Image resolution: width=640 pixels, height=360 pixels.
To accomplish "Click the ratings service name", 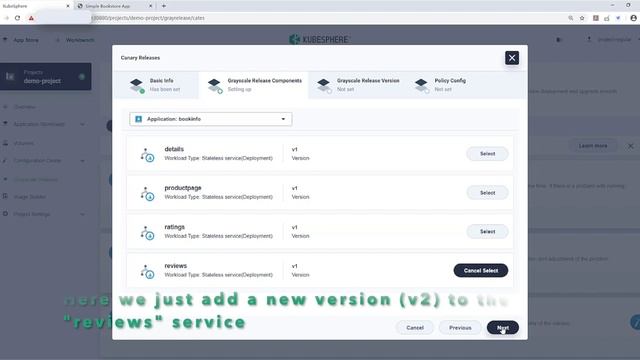I will pos(174,227).
